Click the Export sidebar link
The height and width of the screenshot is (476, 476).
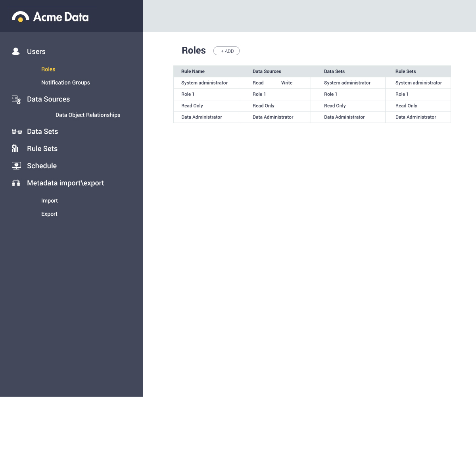[x=49, y=214]
